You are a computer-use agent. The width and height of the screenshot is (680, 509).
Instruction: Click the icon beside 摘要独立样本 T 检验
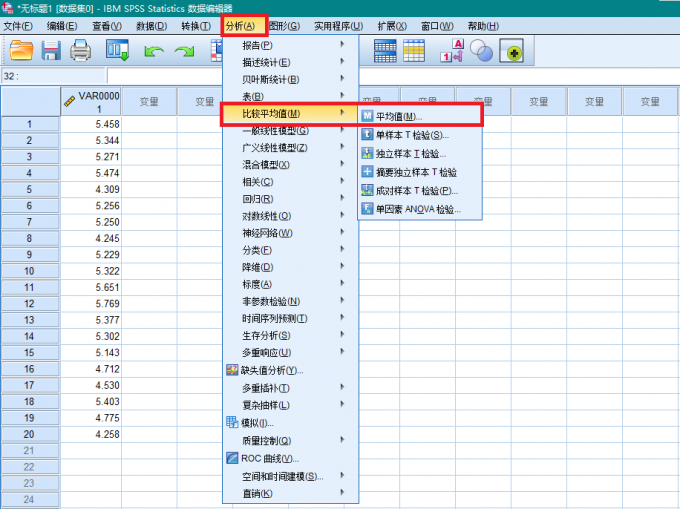pyautogui.click(x=367, y=172)
